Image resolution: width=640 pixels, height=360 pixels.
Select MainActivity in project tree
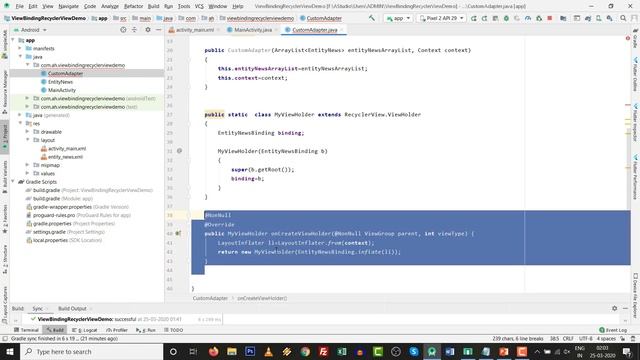coord(62,90)
